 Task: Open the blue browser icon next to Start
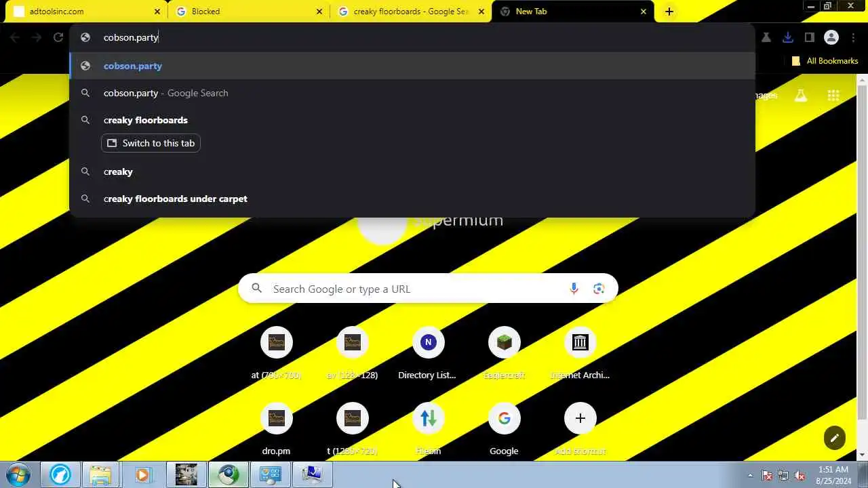click(x=60, y=474)
